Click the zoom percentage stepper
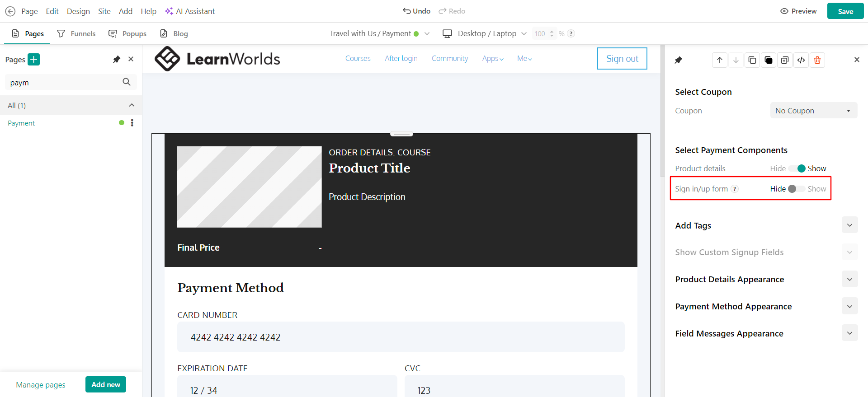This screenshot has width=868, height=397. (x=552, y=33)
